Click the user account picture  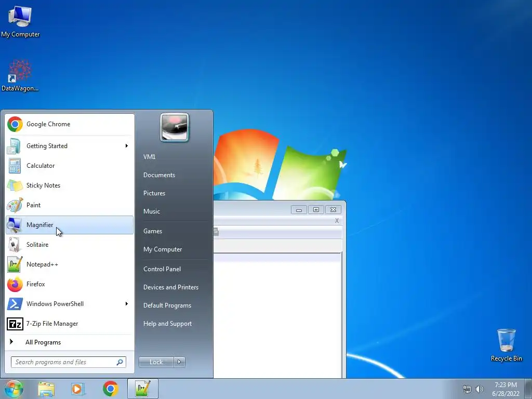pos(175,127)
